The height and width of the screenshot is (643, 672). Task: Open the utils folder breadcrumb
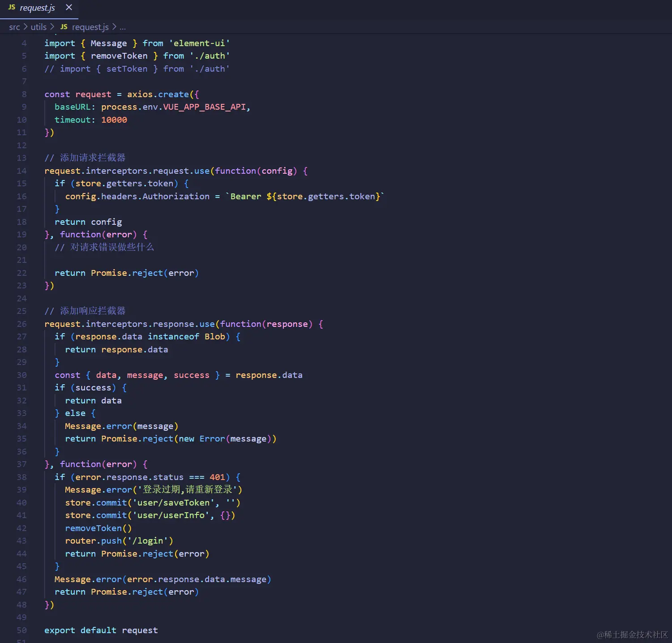(39, 27)
